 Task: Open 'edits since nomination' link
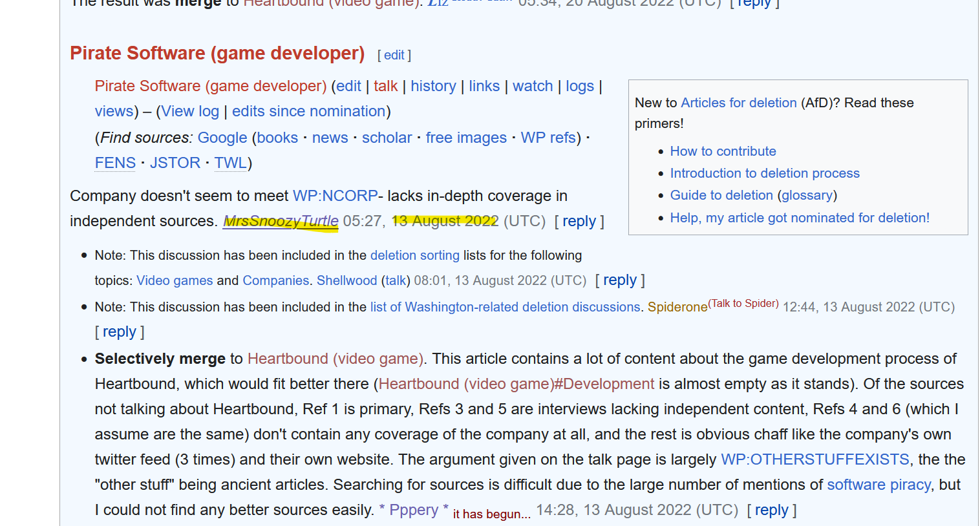[x=309, y=111]
